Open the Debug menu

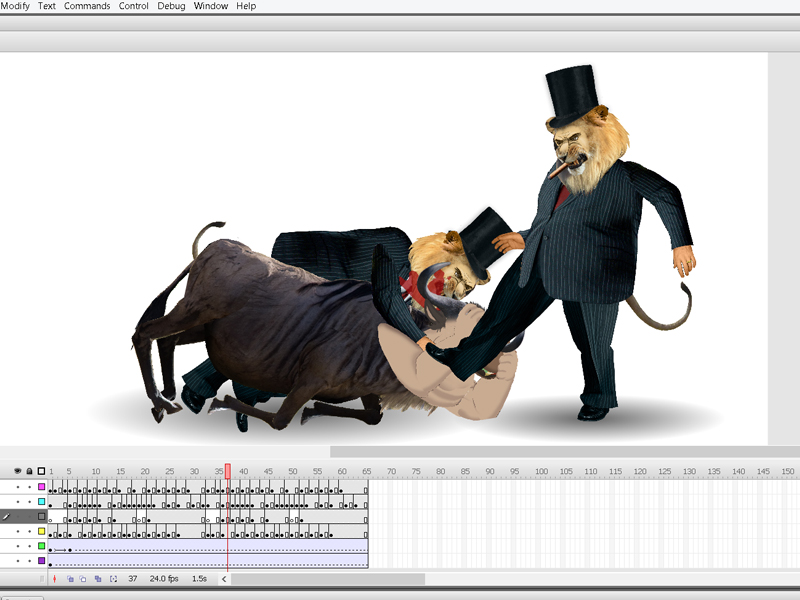tap(171, 6)
